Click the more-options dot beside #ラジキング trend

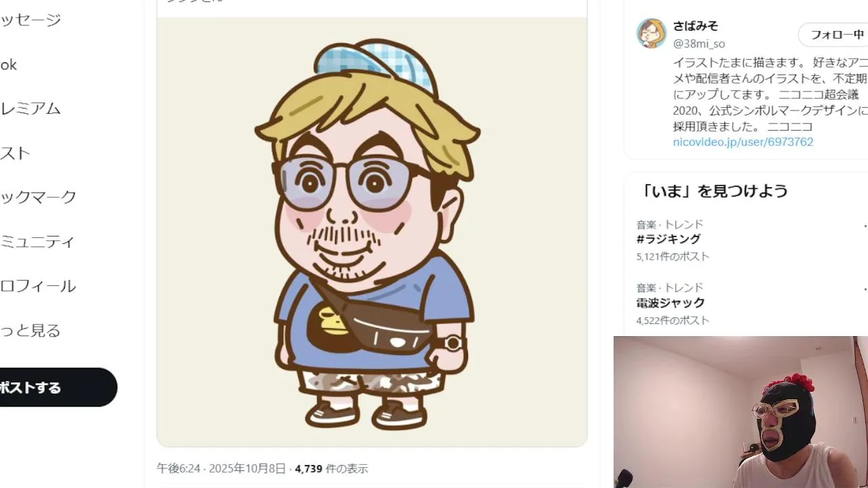865,225
